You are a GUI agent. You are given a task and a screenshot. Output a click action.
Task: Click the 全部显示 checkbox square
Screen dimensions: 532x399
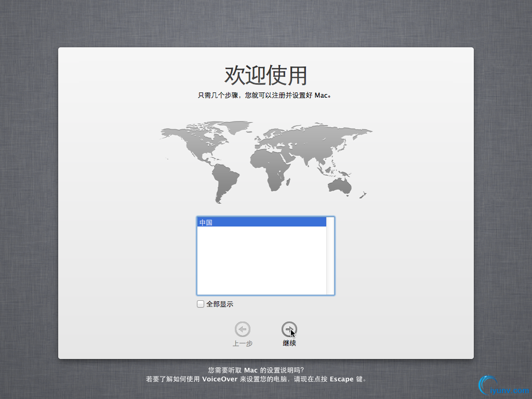pos(200,303)
